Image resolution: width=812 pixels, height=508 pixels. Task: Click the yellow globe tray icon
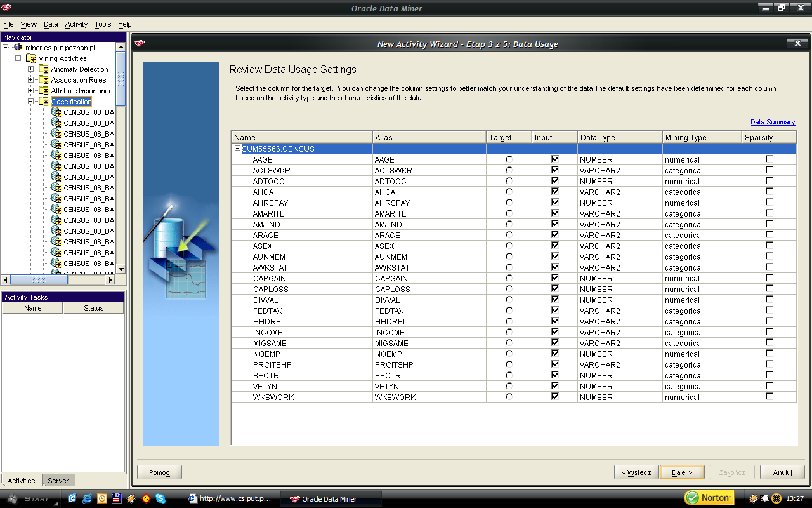click(x=776, y=498)
